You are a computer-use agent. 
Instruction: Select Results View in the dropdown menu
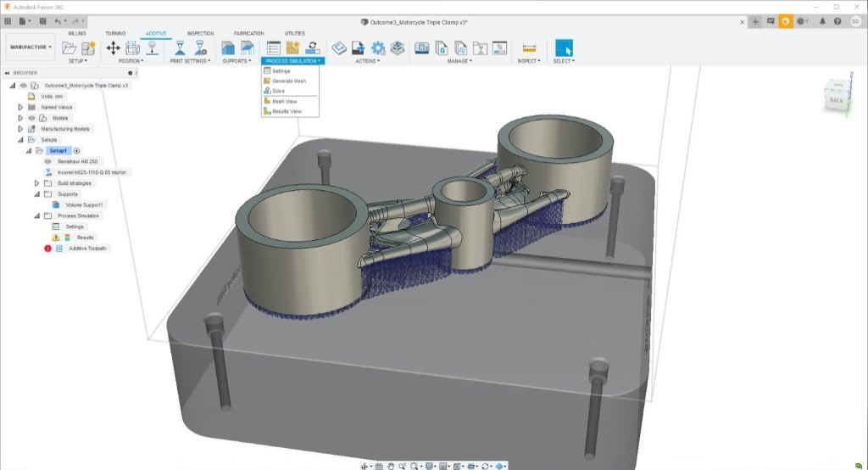pos(287,111)
